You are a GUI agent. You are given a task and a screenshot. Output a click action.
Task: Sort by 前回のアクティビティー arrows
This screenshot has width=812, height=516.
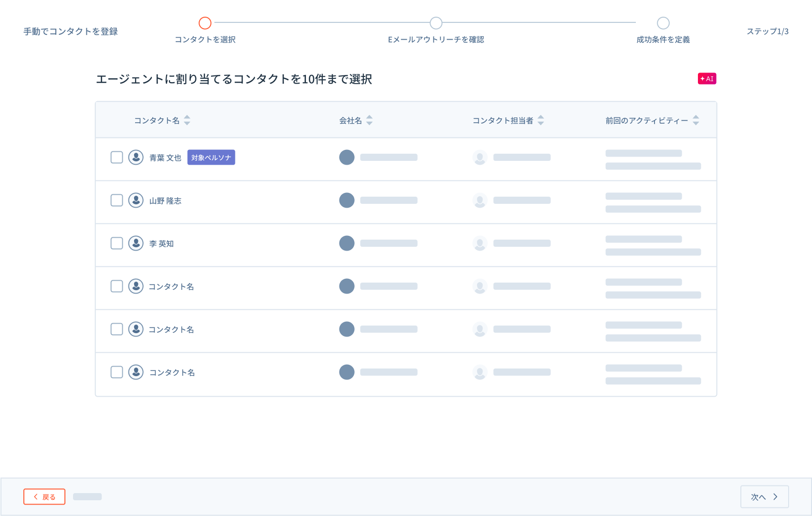pyautogui.click(x=696, y=120)
